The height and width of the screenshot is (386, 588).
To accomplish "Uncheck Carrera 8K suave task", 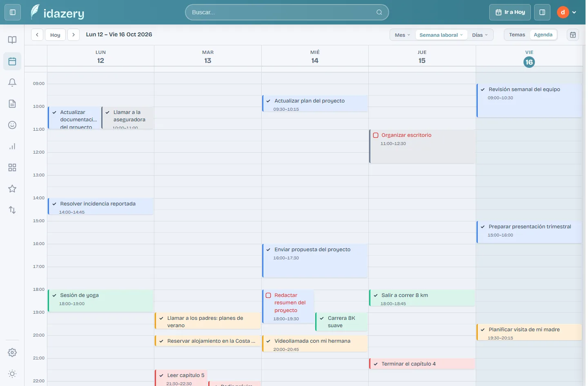I will 322,318.
